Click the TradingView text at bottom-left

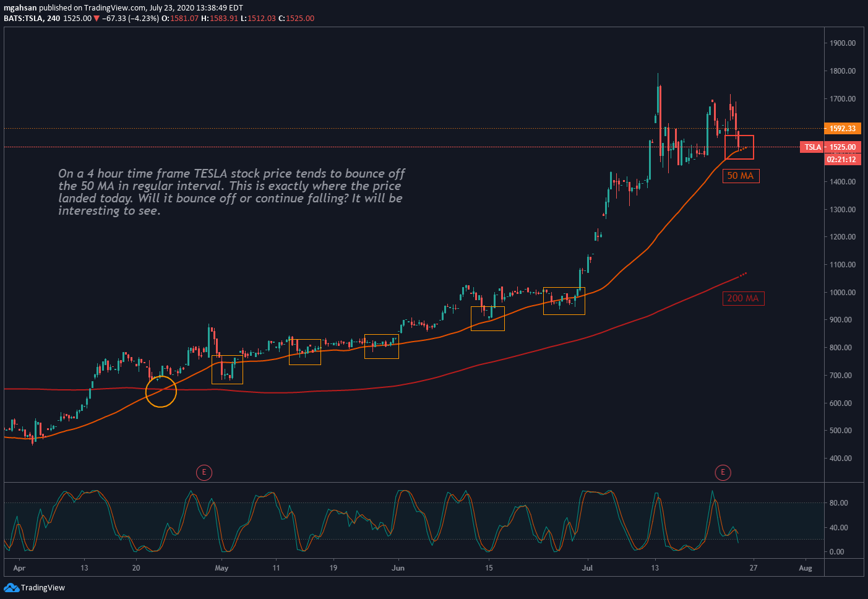click(x=43, y=588)
